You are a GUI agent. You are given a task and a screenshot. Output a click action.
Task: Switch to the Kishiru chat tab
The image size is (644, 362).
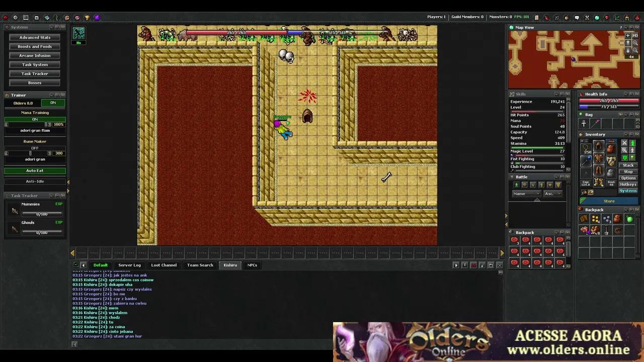click(x=230, y=265)
